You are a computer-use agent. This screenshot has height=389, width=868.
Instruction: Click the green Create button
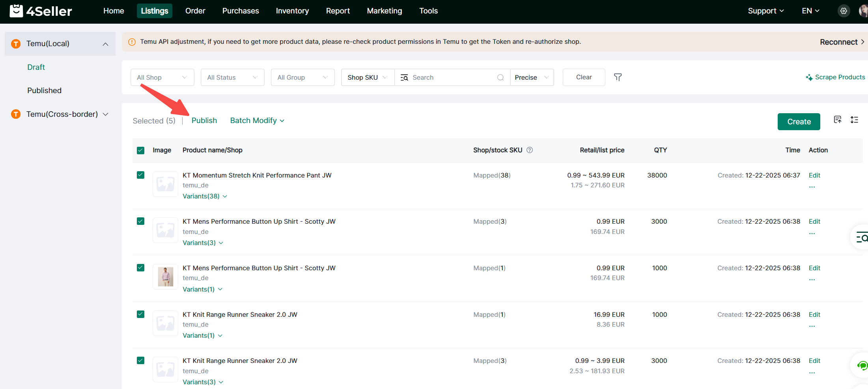pyautogui.click(x=799, y=122)
